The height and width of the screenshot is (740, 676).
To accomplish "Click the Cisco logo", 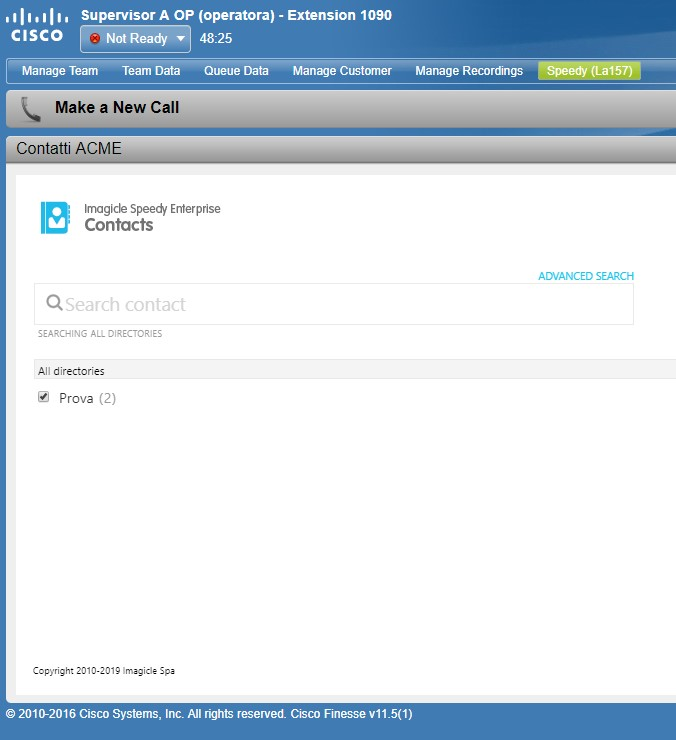I will pyautogui.click(x=37, y=25).
